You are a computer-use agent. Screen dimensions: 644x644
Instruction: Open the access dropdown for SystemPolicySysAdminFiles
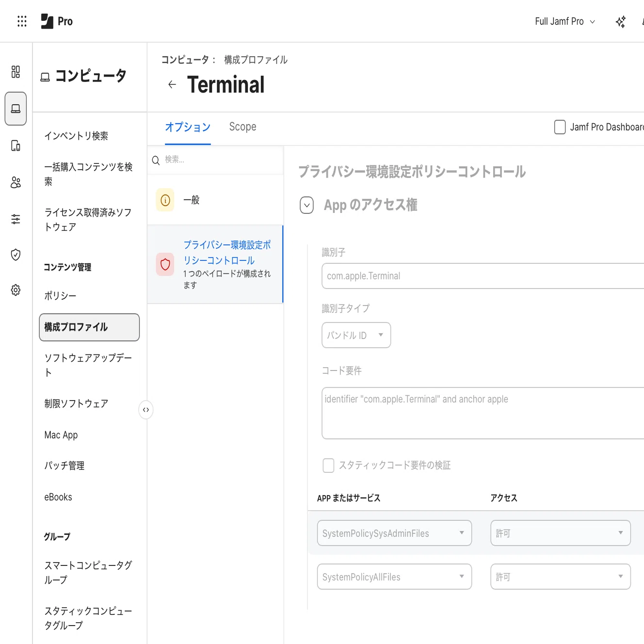click(561, 533)
